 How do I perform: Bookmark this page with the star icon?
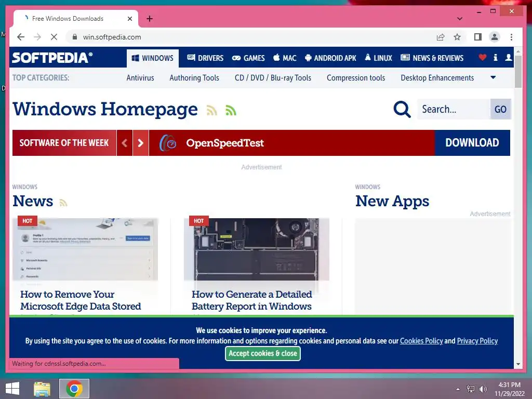457,37
